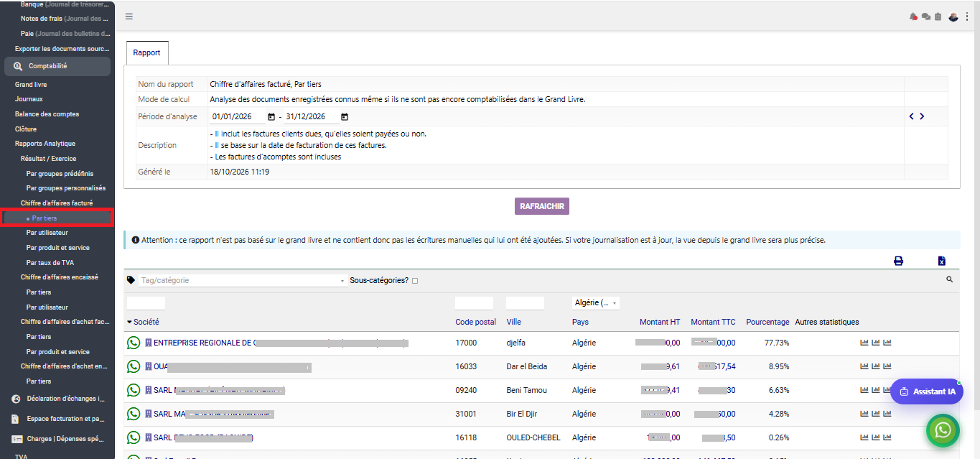
Task: Open Exporter les documents sources item
Action: pos(62,49)
